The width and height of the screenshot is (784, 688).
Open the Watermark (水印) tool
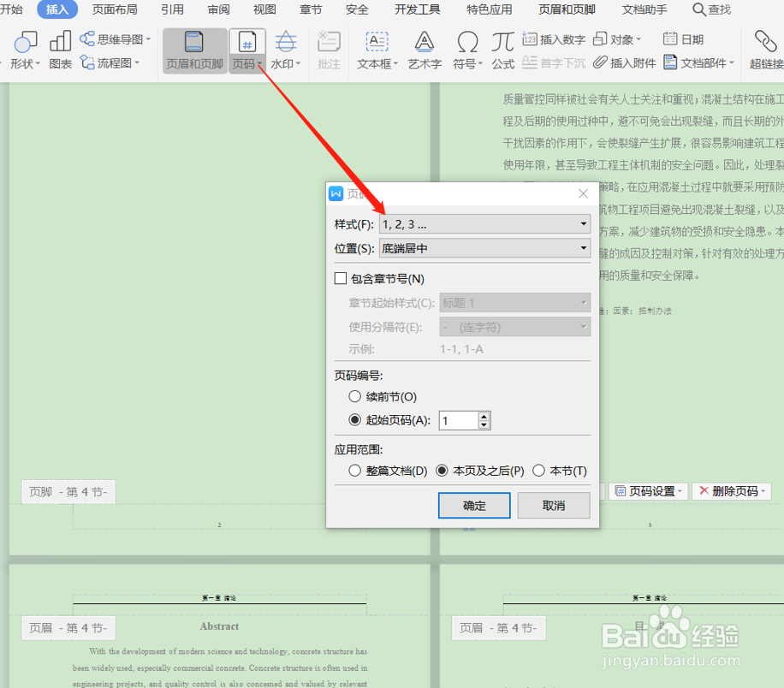click(x=286, y=50)
